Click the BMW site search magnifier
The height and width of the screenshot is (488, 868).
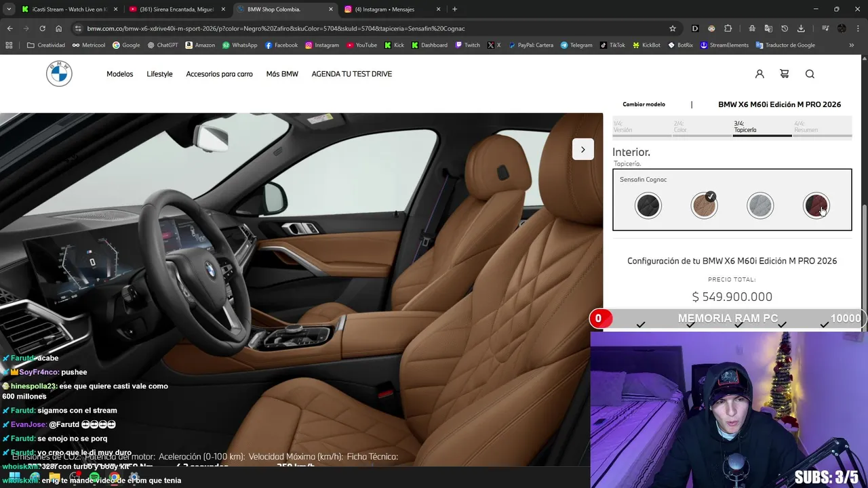click(x=810, y=74)
